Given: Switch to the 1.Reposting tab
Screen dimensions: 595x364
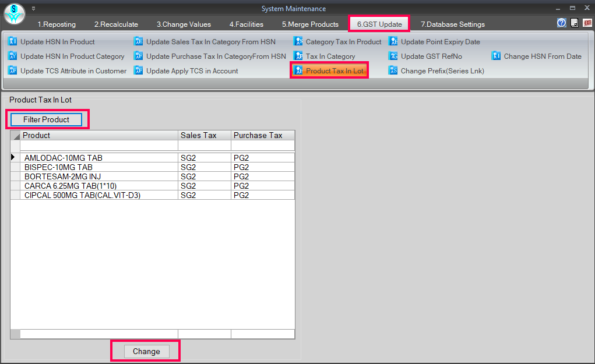Looking at the screenshot, I should pyautogui.click(x=57, y=24).
